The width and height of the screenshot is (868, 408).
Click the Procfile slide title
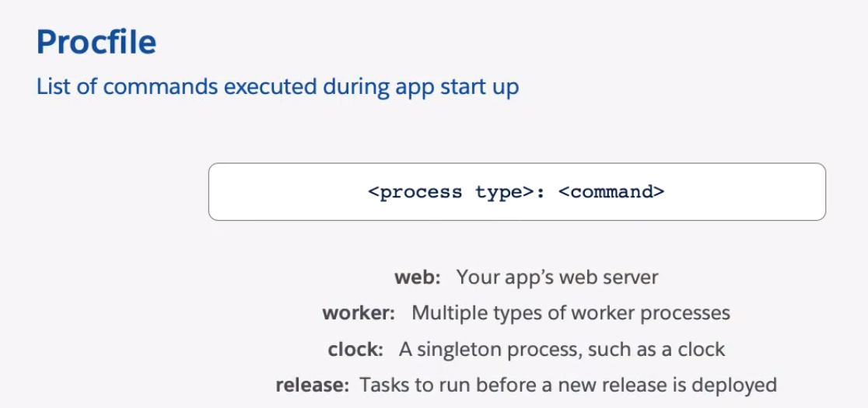96,42
